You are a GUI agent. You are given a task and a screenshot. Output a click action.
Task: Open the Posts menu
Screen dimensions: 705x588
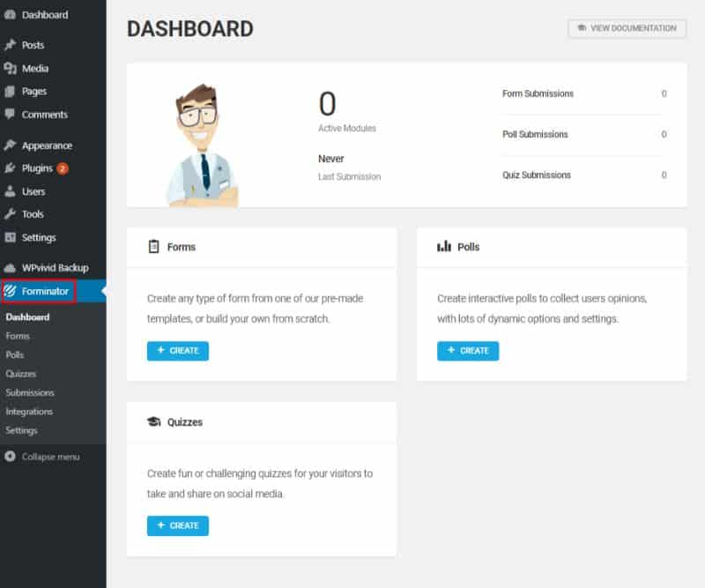[x=53, y=45]
